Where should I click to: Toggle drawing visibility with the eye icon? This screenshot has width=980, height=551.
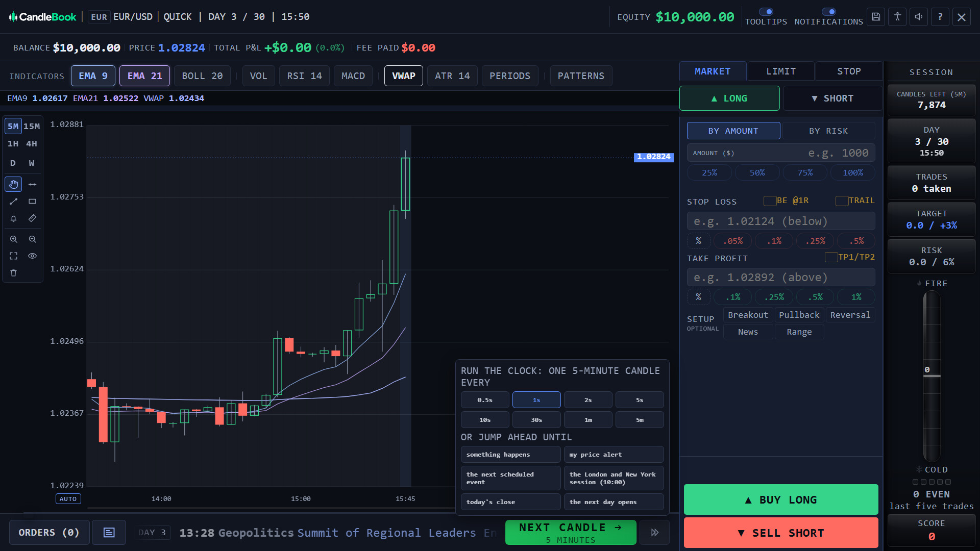pos(32,256)
